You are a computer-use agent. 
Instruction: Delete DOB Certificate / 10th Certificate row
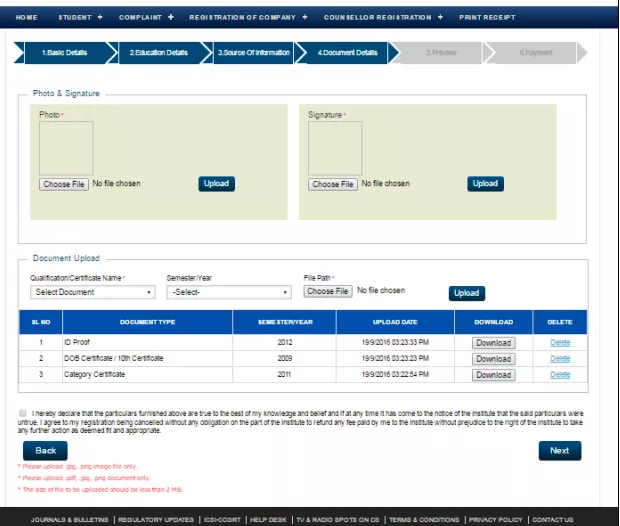(560, 359)
